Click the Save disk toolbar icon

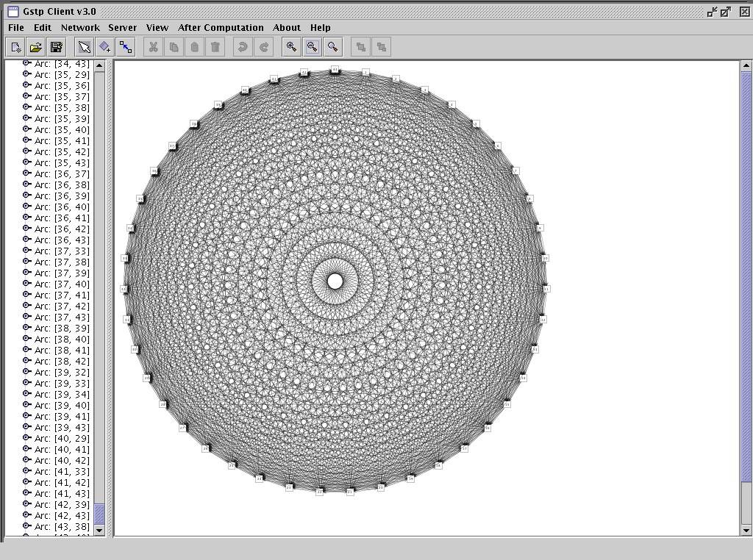(56, 47)
